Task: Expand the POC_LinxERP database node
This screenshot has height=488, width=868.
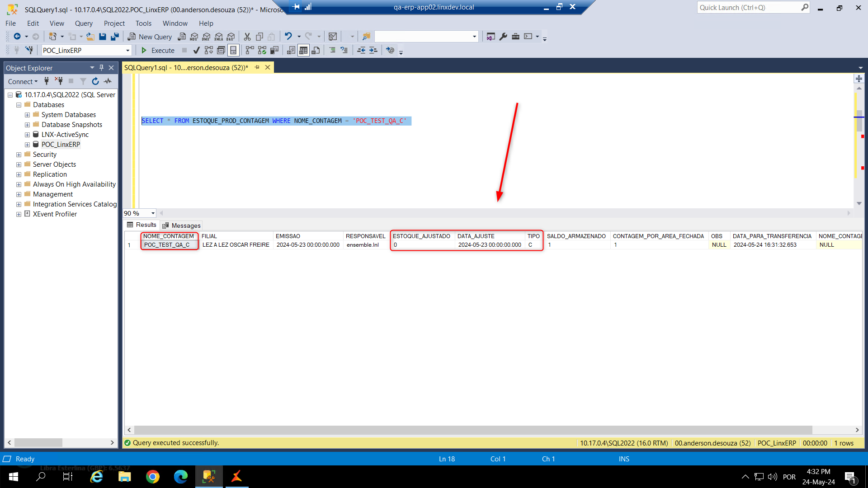Action: pyautogui.click(x=27, y=145)
